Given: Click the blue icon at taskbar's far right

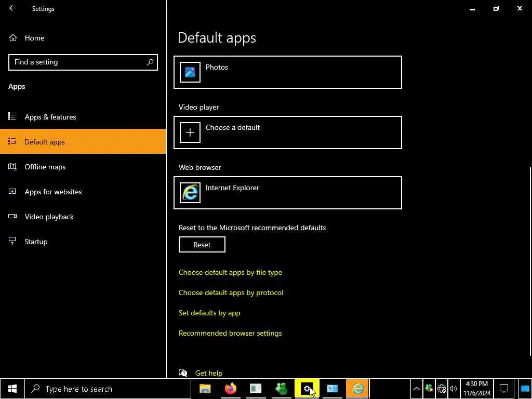Looking at the screenshot, I should click(x=525, y=389).
